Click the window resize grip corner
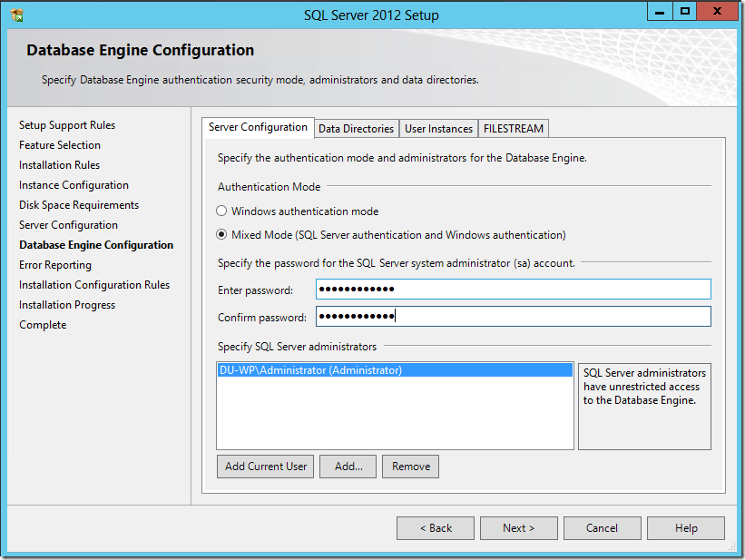Viewport: 745px width, 560px height. 732,547
